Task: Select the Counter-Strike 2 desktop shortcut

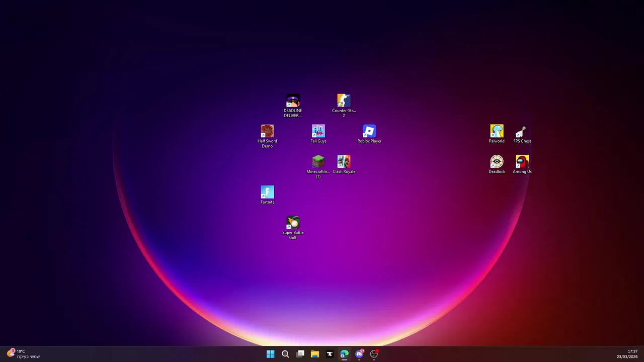Action: point(344,106)
